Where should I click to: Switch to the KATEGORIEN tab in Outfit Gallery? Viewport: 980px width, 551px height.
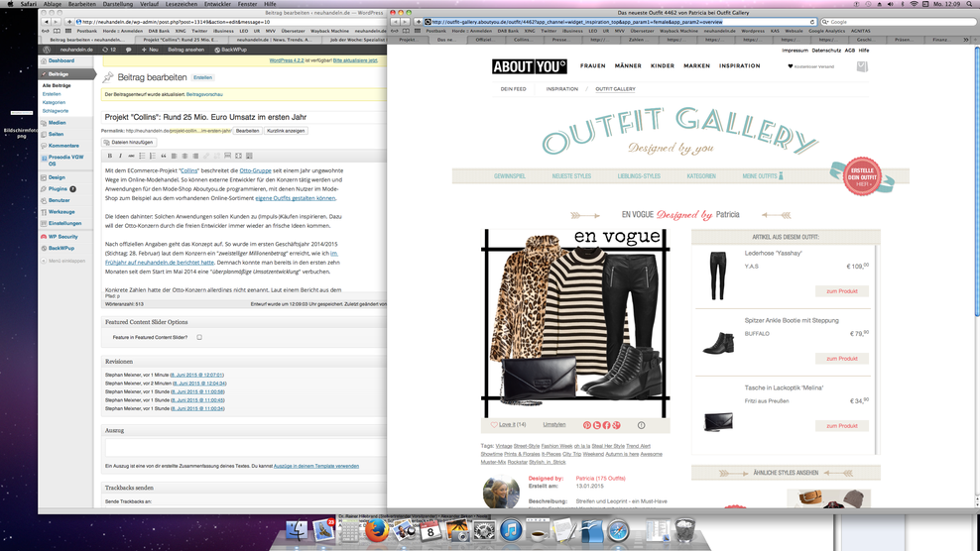click(700, 176)
